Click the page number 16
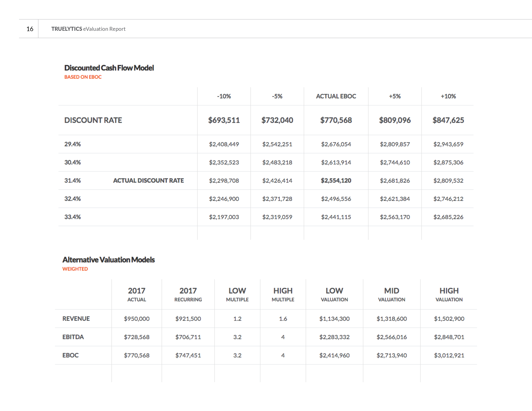The height and width of the screenshot is (411, 532). pos(30,29)
